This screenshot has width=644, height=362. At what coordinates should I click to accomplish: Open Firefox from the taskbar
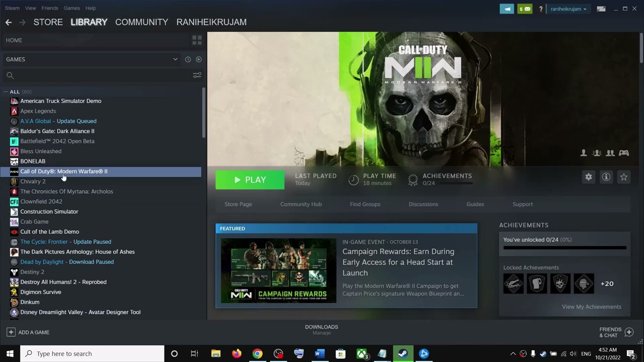click(236, 353)
